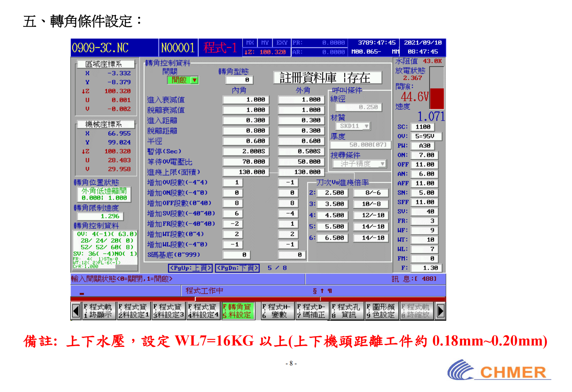Click the 內角 進入衰減值 field
Image resolution: width=572 pixels, height=392 pixels.
click(x=246, y=100)
